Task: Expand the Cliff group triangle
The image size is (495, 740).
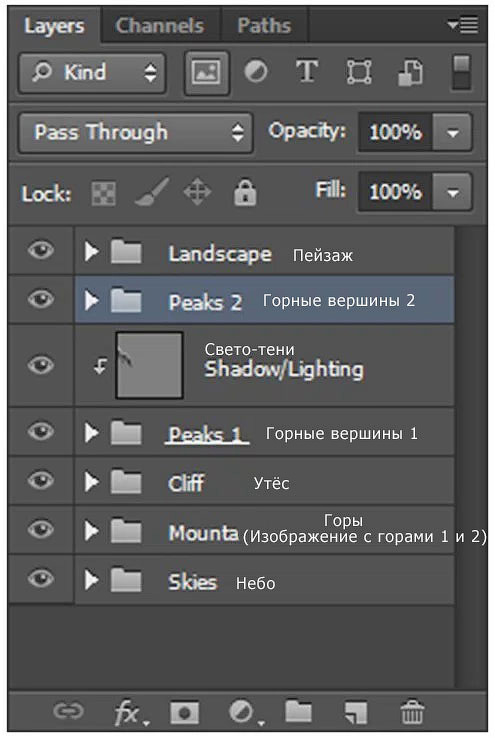Action: click(92, 482)
